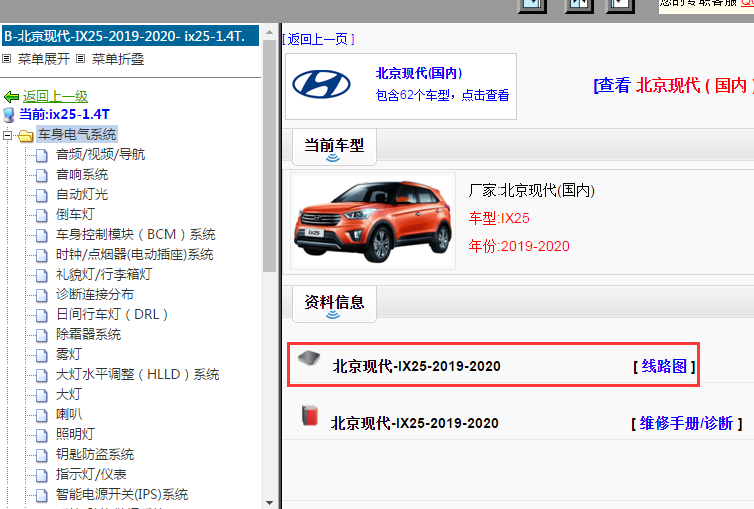Collapse all menus with 菜单折叠

(x=118, y=59)
